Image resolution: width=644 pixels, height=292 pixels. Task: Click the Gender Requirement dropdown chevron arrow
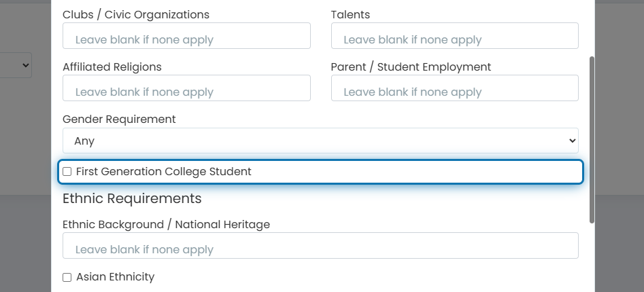click(x=572, y=141)
